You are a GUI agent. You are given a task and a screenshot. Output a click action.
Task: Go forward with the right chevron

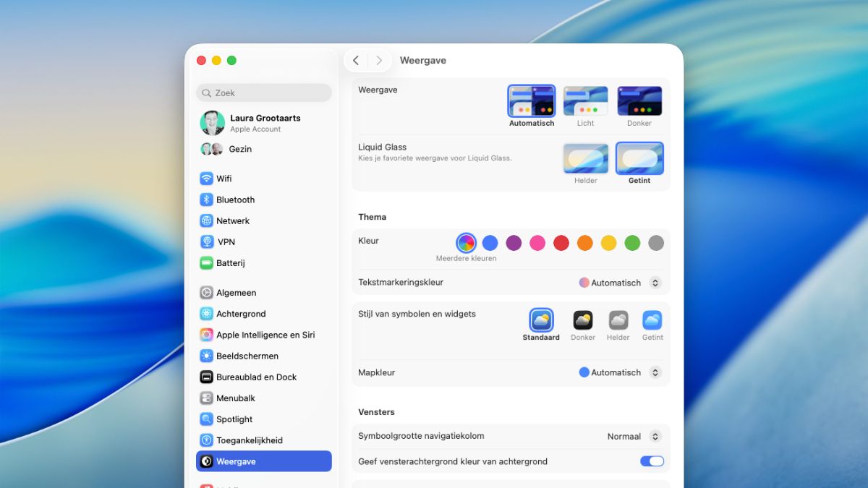379,61
